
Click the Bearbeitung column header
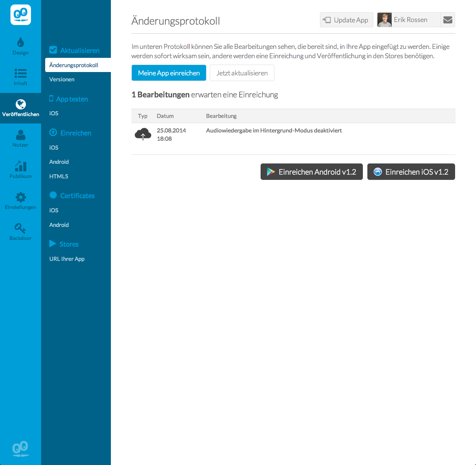pyautogui.click(x=221, y=116)
